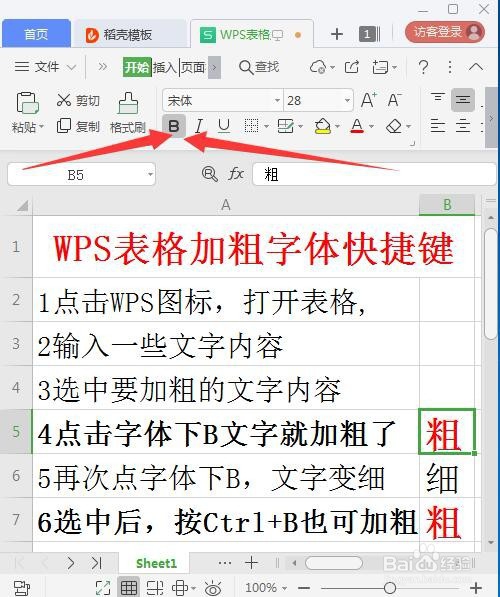Click the eye protection mode icon
This screenshot has width=500, height=597.
tap(213, 588)
